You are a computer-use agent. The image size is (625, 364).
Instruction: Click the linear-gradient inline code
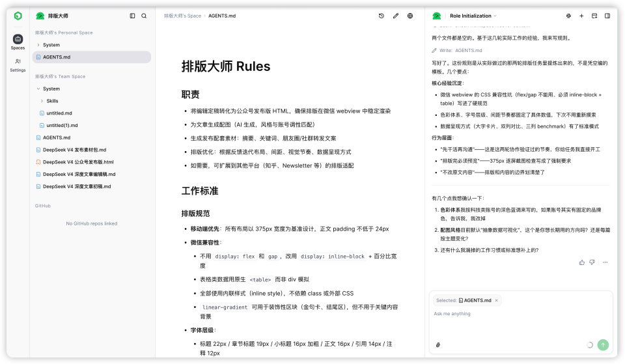[x=225, y=307]
